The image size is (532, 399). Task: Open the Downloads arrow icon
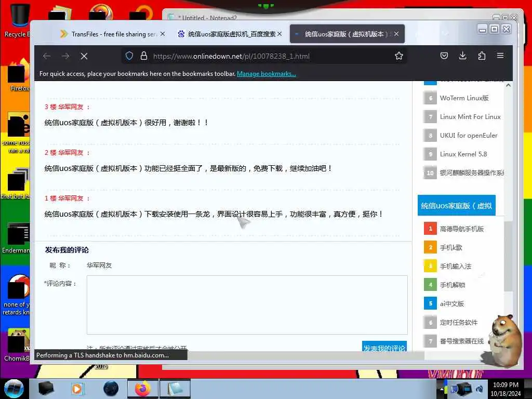coord(462,56)
